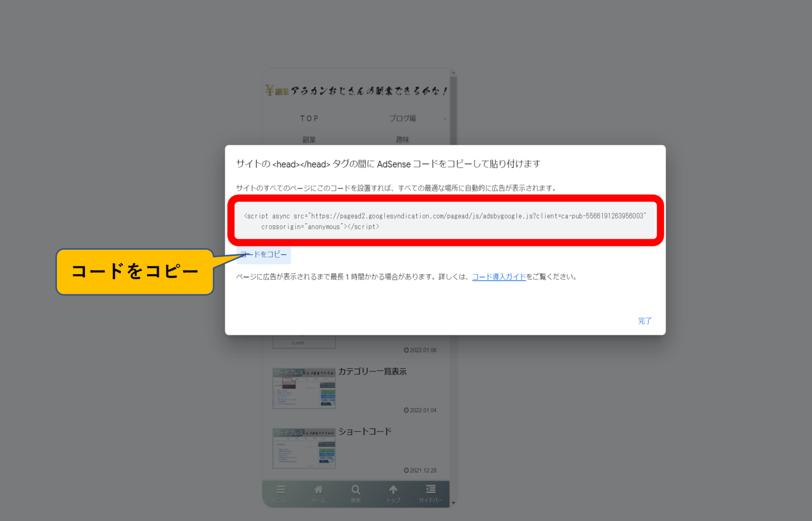Click the コードをコピー button

[263, 254]
